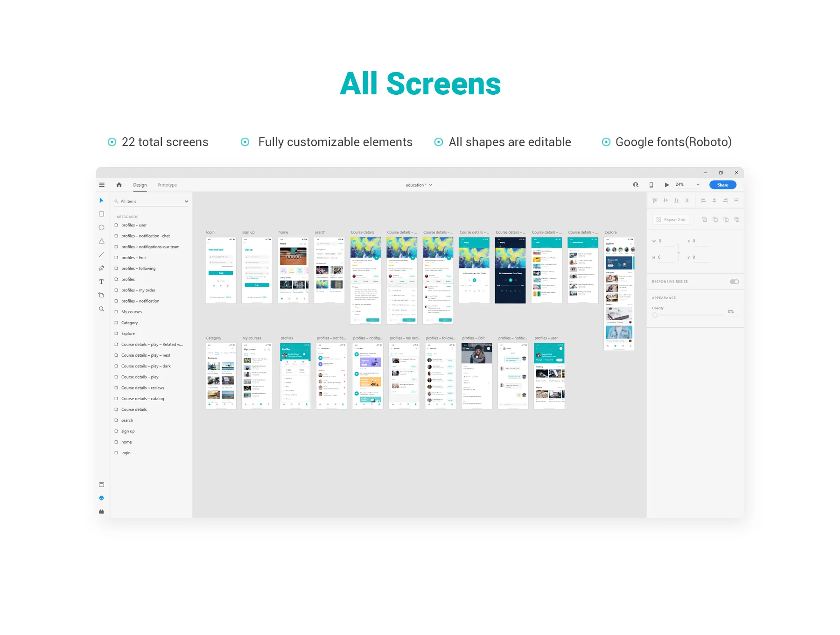The width and height of the screenshot is (840, 635).
Task: Select the dark Course details artboard
Action: tap(510, 270)
